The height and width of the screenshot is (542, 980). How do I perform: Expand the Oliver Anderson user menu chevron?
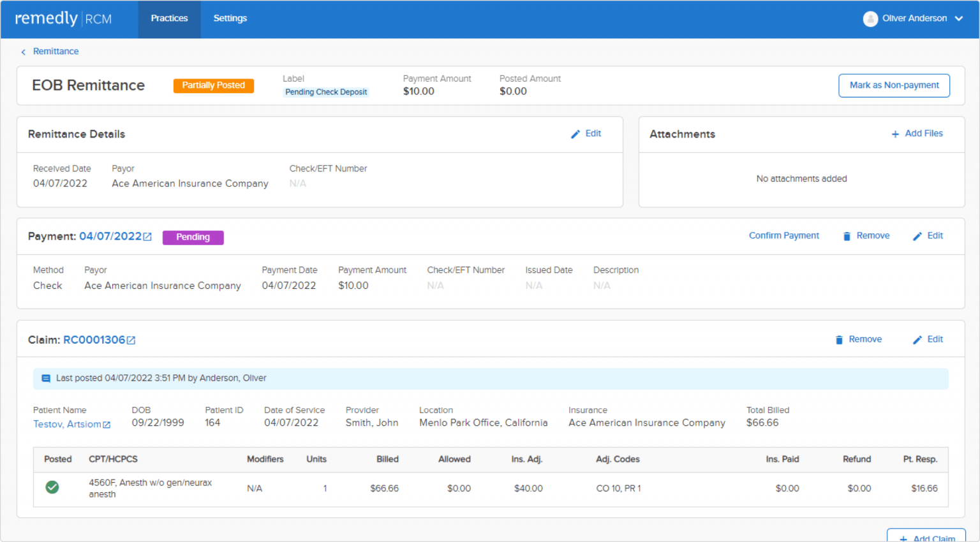tap(958, 18)
